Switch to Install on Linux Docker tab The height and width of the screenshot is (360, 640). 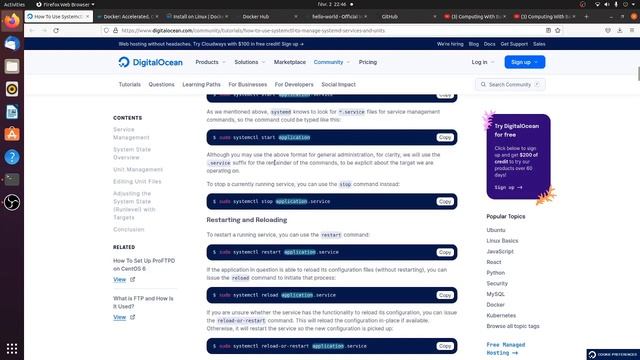click(x=197, y=16)
